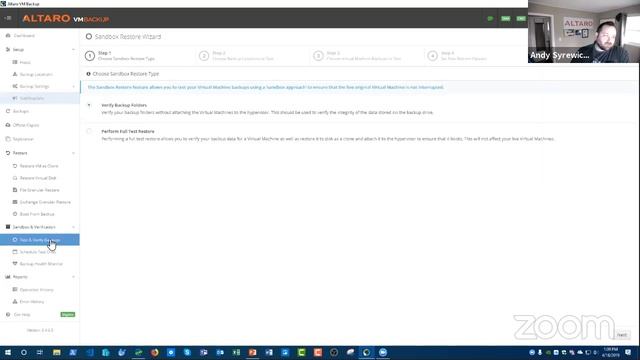This screenshot has width=640, height=360.
Task: Open Replication icon in sidebar
Action: click(x=8, y=139)
